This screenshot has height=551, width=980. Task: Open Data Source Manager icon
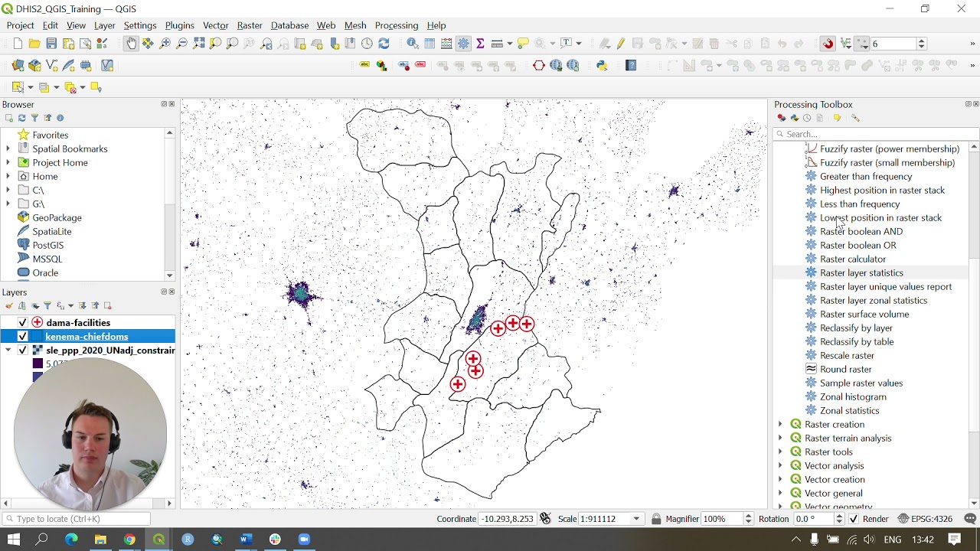[x=18, y=65]
